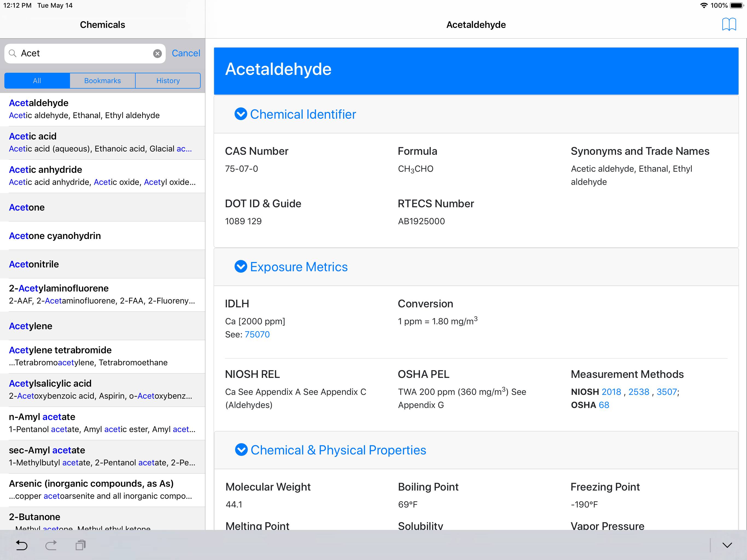Collapse Chemical & Physical Properties section

coord(241,450)
